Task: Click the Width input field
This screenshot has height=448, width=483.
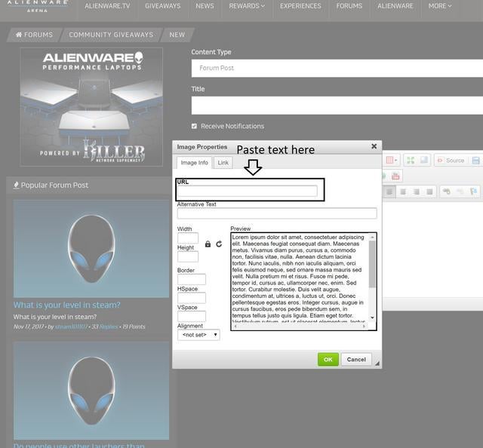Action: (x=188, y=238)
